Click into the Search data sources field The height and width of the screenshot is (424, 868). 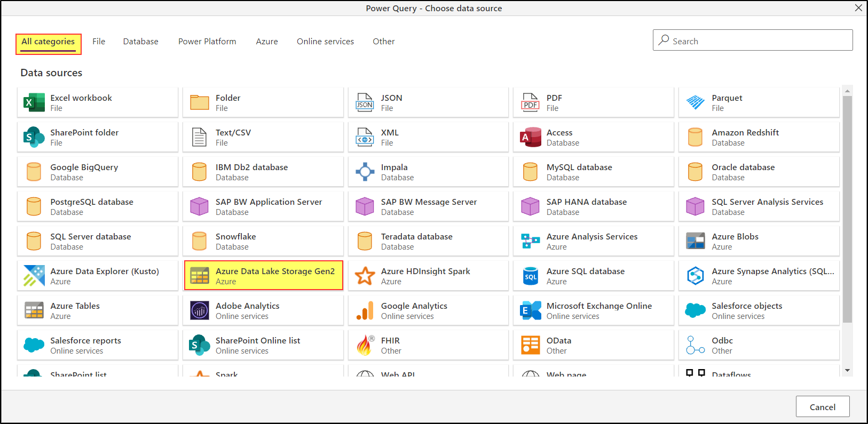point(753,40)
